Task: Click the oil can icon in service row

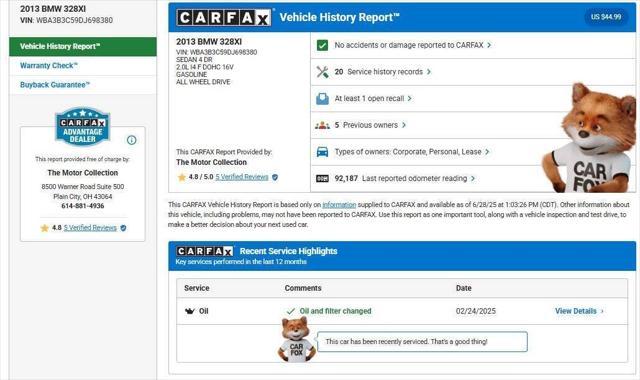Action: pos(190,311)
